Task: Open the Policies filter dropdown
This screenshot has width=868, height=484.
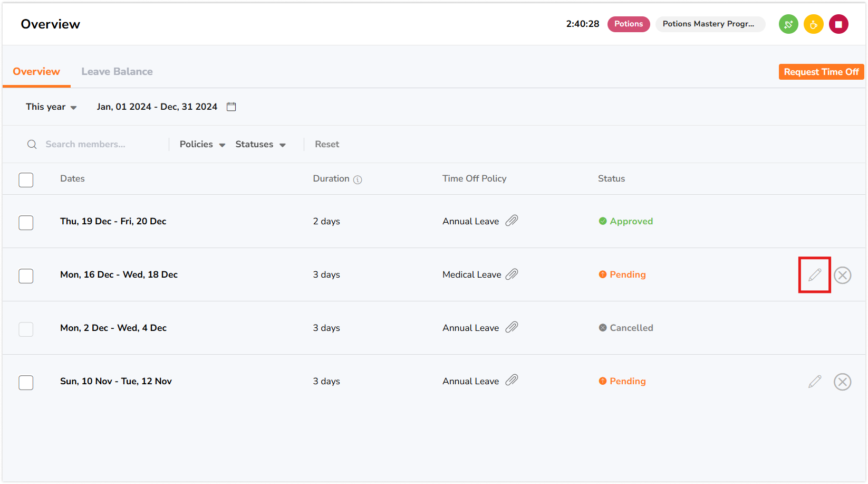Action: [202, 144]
